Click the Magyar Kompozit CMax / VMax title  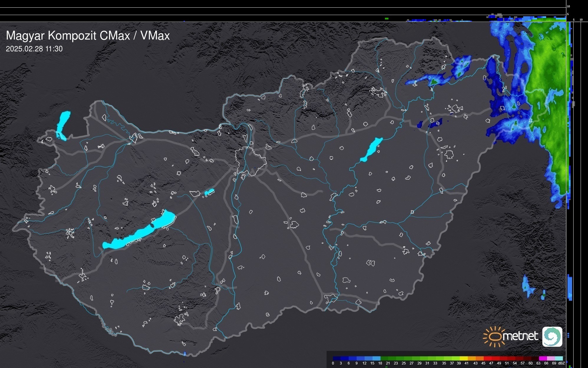pos(88,36)
